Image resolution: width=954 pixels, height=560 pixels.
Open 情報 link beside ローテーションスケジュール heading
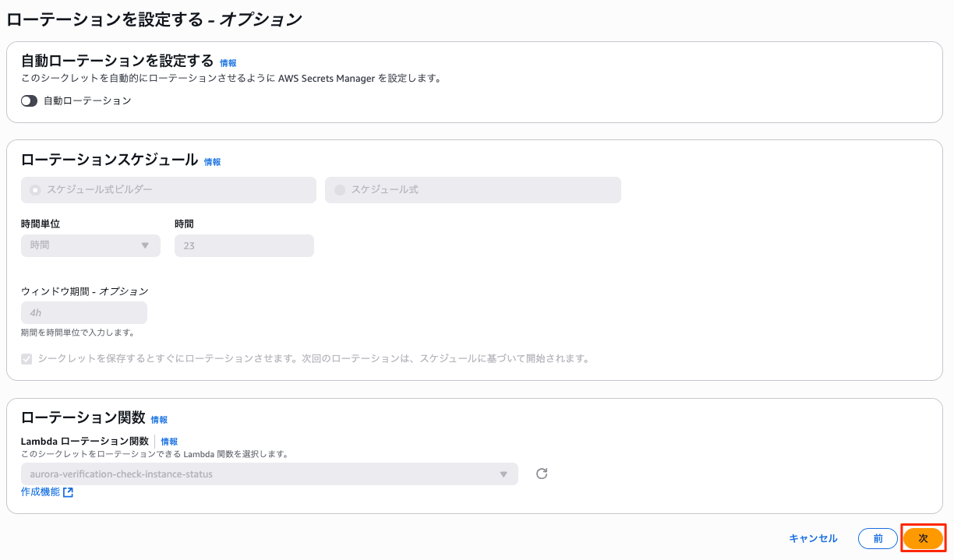[212, 162]
